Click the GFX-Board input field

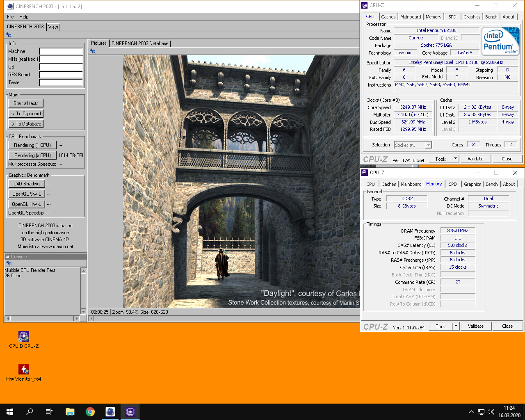tap(61, 75)
